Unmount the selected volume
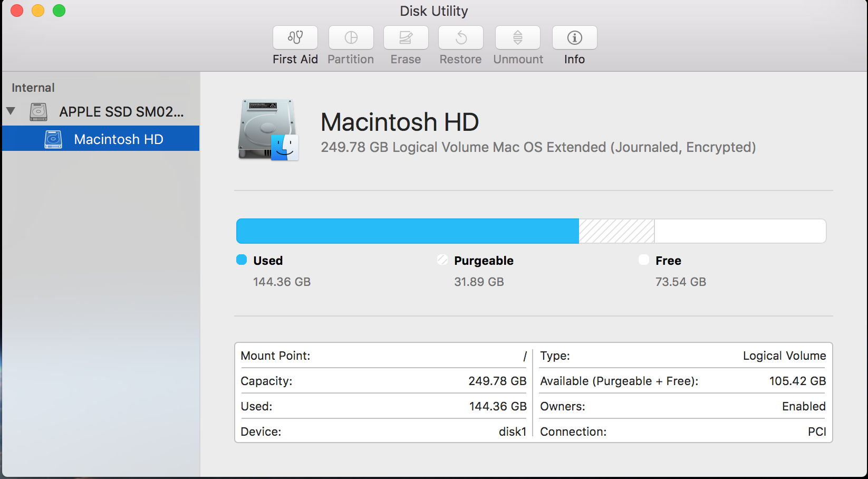Image resolution: width=868 pixels, height=479 pixels. tap(518, 37)
